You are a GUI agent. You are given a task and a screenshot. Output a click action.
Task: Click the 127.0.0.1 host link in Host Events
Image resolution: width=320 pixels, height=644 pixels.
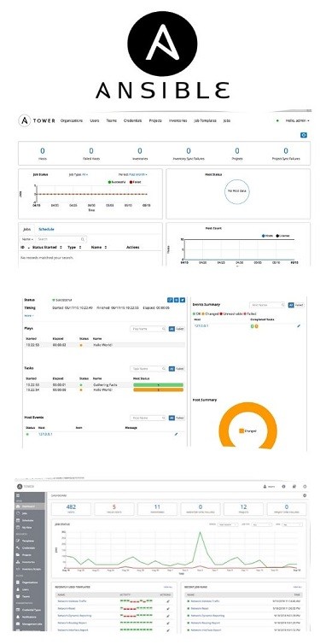click(x=45, y=434)
